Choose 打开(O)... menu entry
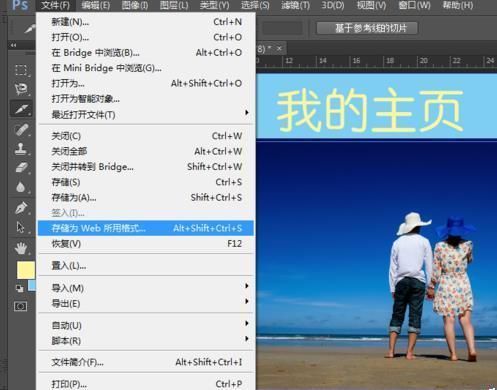This screenshot has width=497, height=390. 146,37
